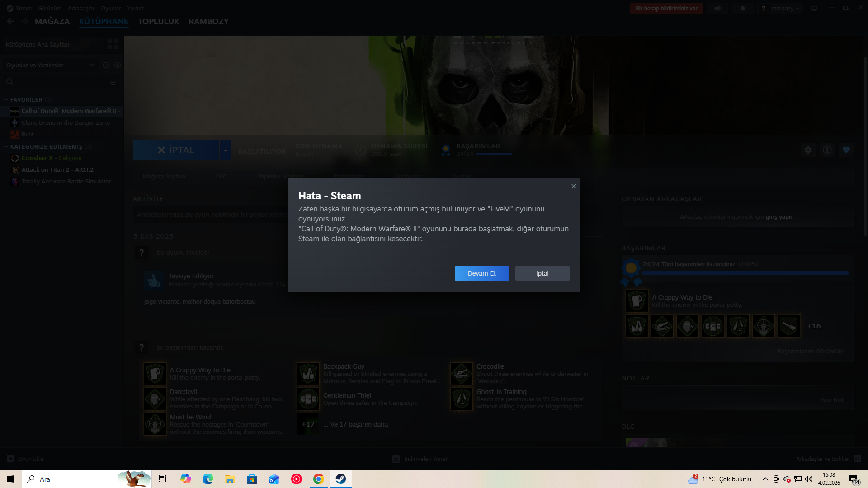The image size is (868, 488).
Task: Click the Crocodile achievement icon in activity
Action: click(x=462, y=374)
